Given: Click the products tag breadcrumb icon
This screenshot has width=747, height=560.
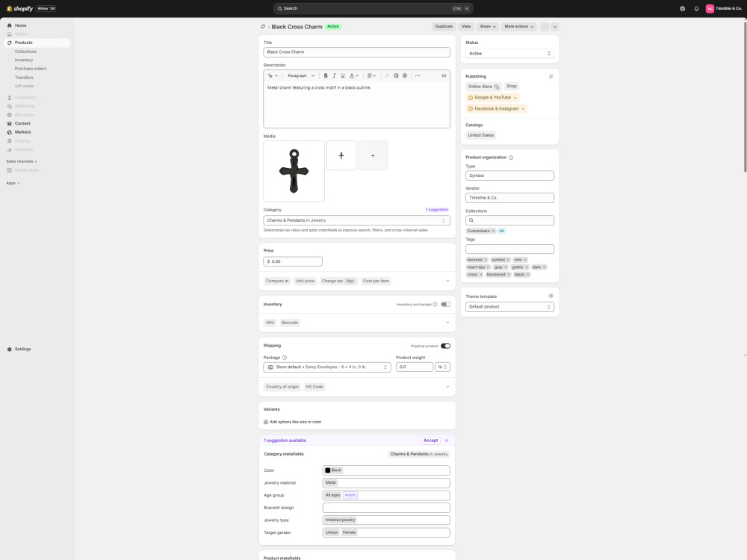Looking at the screenshot, I should 262,27.
